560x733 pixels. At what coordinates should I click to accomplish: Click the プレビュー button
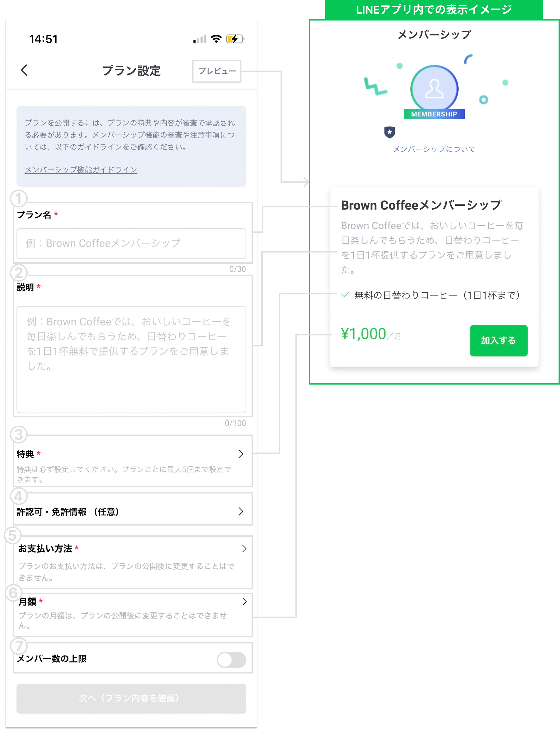click(217, 71)
